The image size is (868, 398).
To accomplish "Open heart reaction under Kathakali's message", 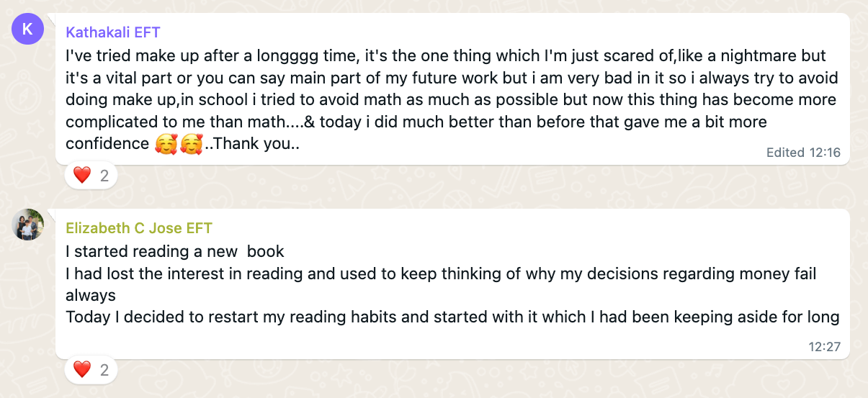I will click(91, 175).
